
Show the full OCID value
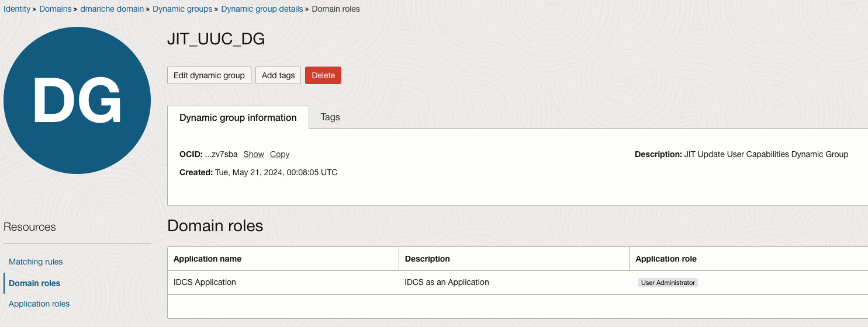pos(254,155)
